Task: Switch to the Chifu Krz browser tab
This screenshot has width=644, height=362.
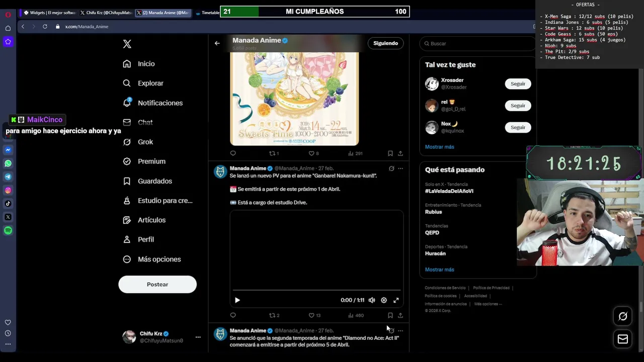Action: tap(106, 13)
